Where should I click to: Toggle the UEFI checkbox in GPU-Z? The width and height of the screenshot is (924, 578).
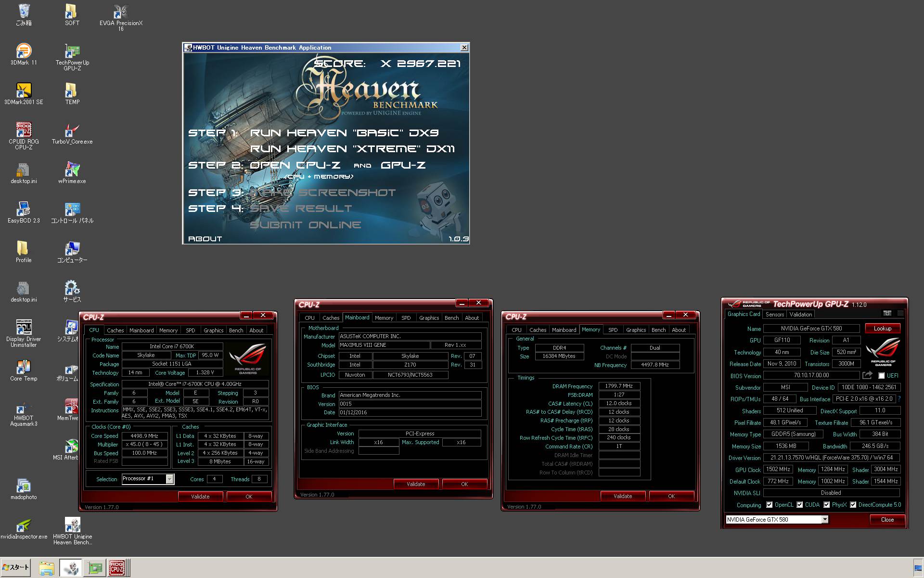882,376
